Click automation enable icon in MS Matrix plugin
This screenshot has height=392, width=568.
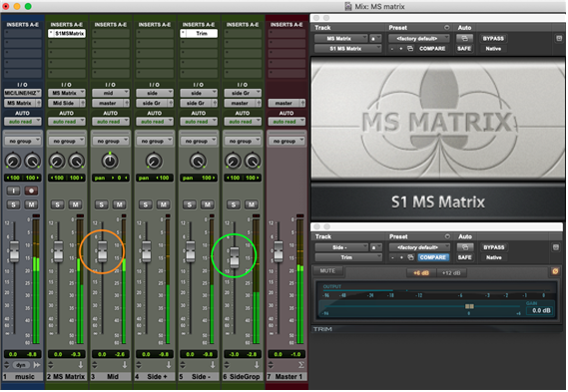464,38
